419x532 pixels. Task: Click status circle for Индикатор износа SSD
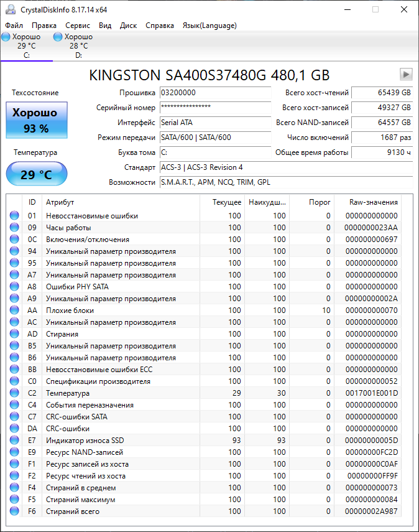pos(14,440)
